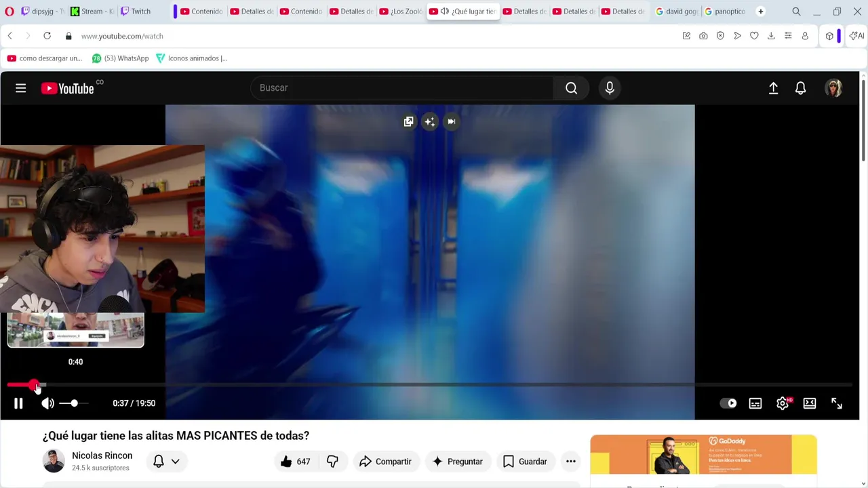The height and width of the screenshot is (488, 868).
Task: Open the YouTube guide hamburger menu
Action: click(21, 88)
